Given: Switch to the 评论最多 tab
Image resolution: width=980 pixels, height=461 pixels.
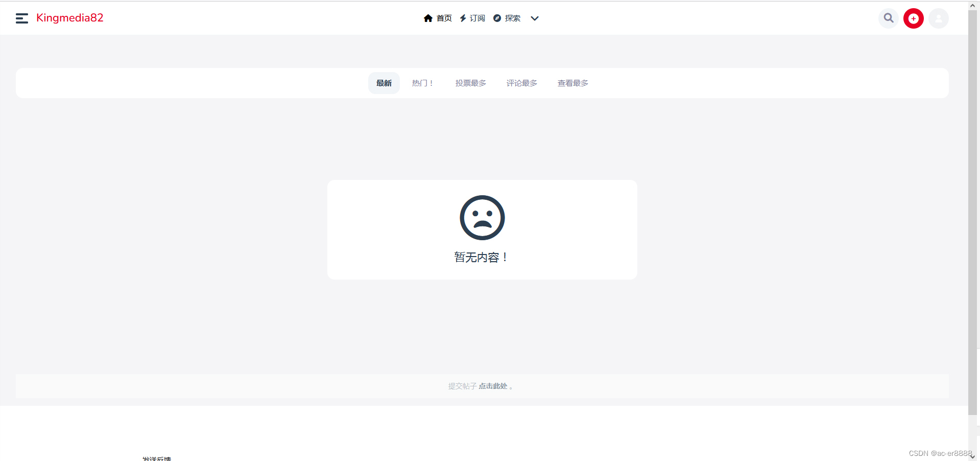Looking at the screenshot, I should pyautogui.click(x=522, y=83).
